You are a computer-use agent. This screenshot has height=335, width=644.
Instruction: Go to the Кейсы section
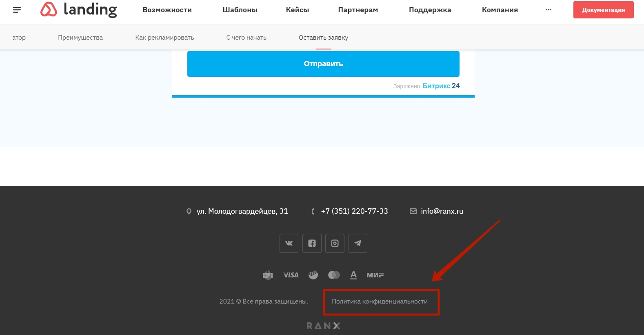(x=297, y=10)
